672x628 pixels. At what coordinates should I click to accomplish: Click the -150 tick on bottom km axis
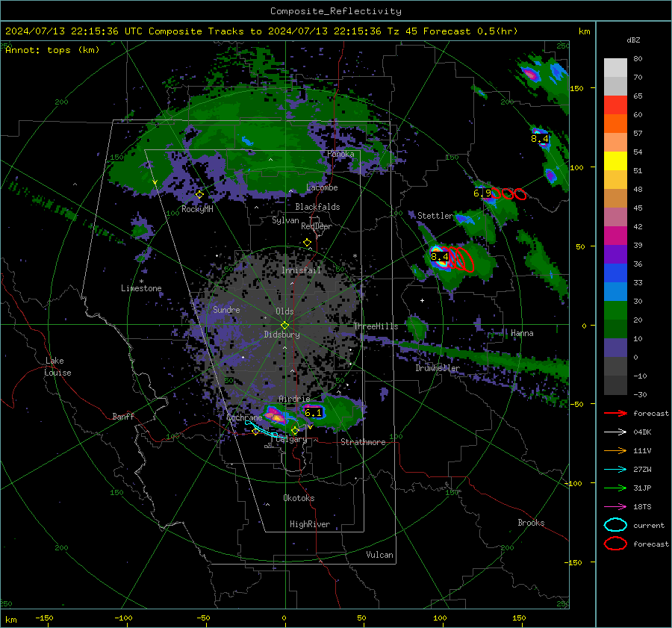pyautogui.click(x=44, y=618)
